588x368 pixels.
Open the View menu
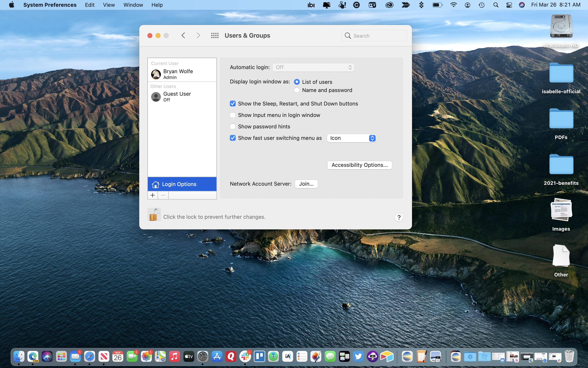click(x=109, y=5)
